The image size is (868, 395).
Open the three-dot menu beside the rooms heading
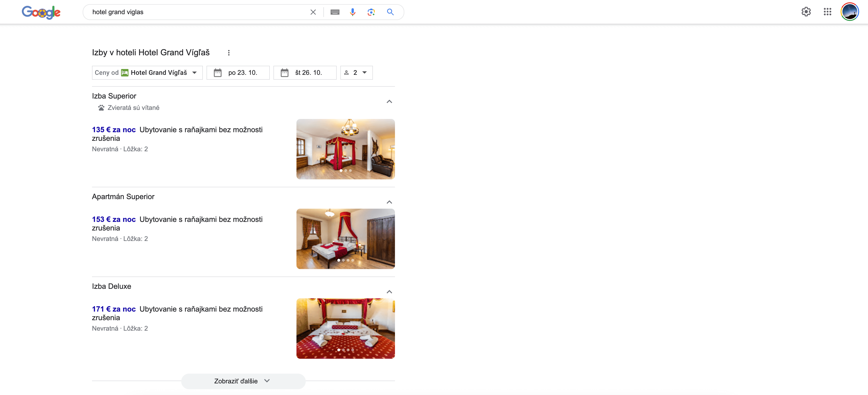(x=229, y=53)
